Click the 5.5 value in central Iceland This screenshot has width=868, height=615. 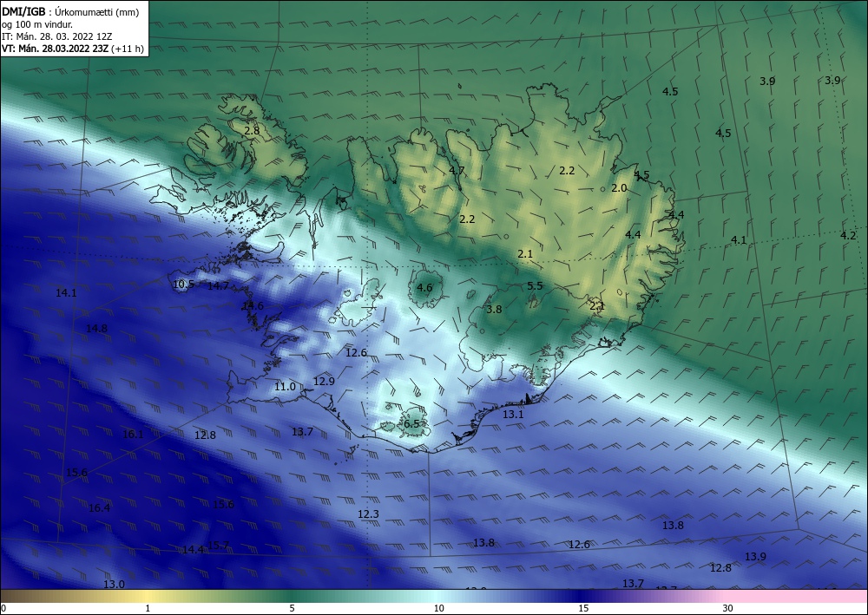click(x=535, y=286)
